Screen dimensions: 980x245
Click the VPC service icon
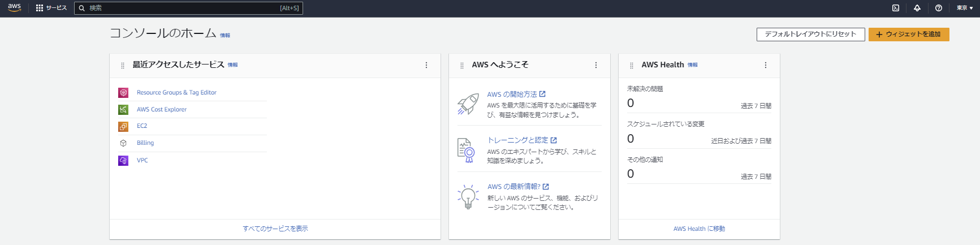click(x=123, y=161)
